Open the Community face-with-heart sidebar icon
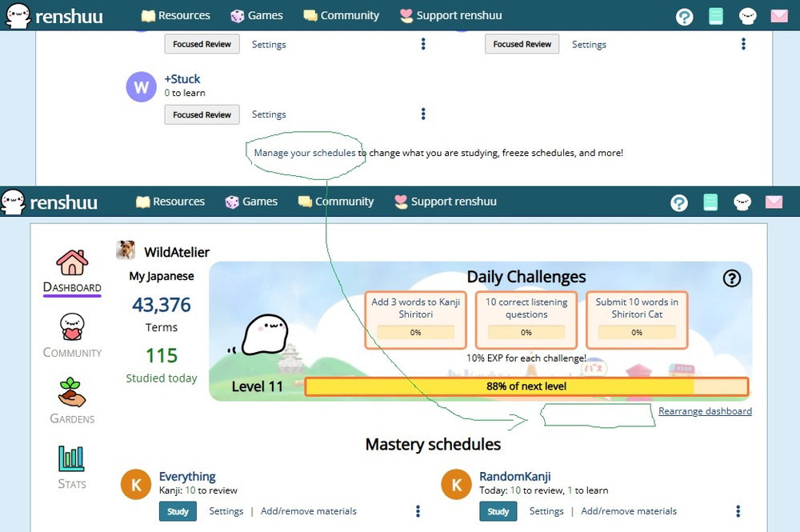Image resolution: width=800 pixels, height=532 pixels. click(72, 326)
